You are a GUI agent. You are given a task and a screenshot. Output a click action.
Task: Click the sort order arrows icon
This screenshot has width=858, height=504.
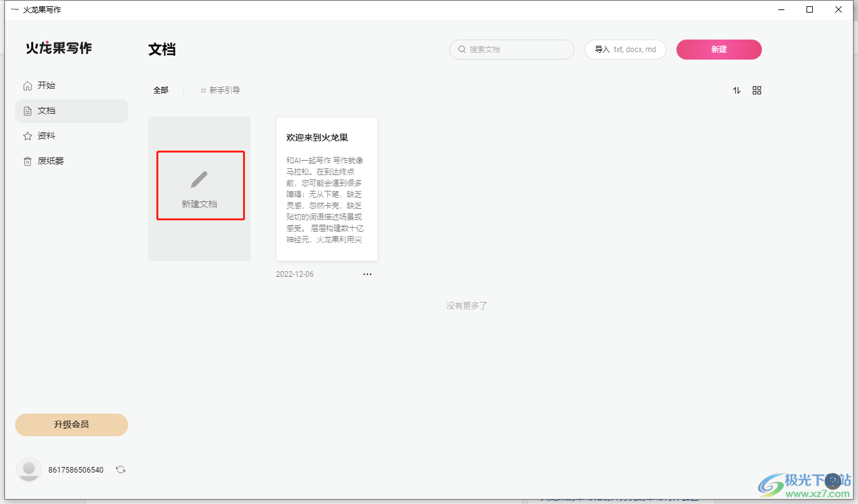(x=737, y=90)
